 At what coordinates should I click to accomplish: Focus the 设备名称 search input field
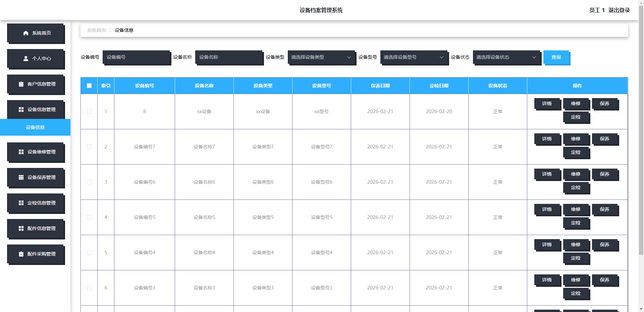pyautogui.click(x=228, y=57)
